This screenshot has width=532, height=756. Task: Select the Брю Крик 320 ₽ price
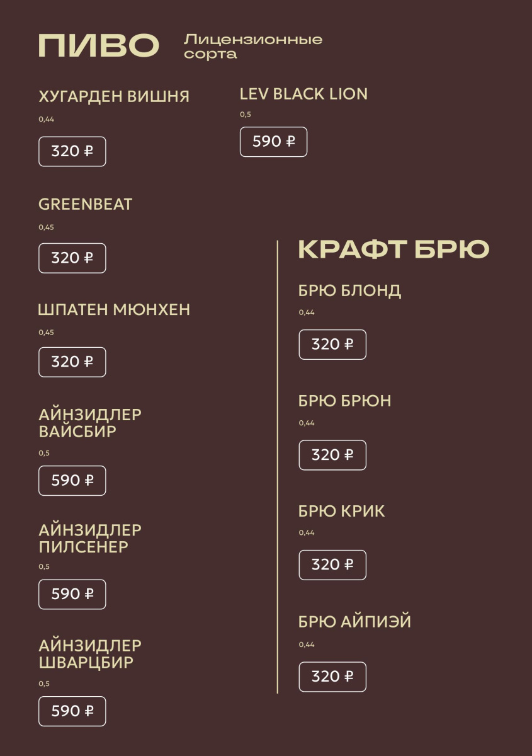[x=332, y=565]
